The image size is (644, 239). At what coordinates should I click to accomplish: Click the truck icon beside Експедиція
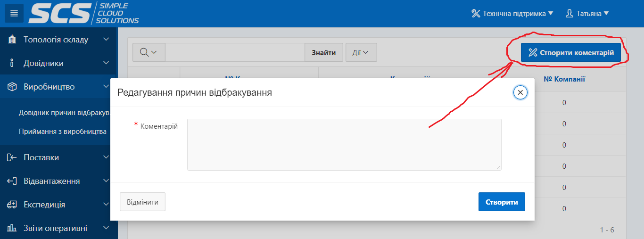coord(12,205)
